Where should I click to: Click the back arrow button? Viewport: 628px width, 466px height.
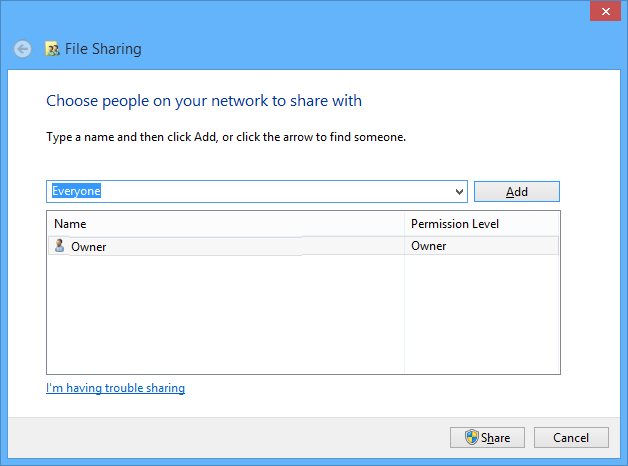pos(22,49)
